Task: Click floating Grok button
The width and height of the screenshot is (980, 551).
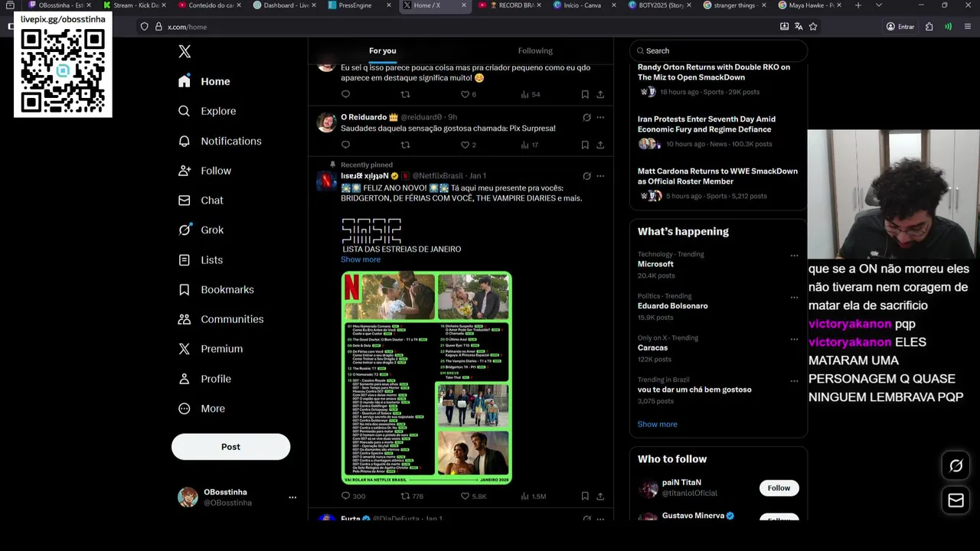Action: click(x=956, y=465)
